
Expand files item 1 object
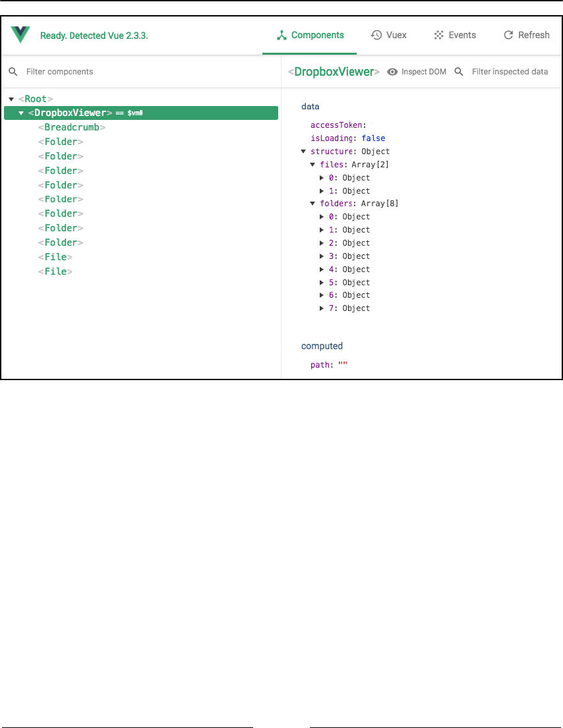pyautogui.click(x=322, y=191)
